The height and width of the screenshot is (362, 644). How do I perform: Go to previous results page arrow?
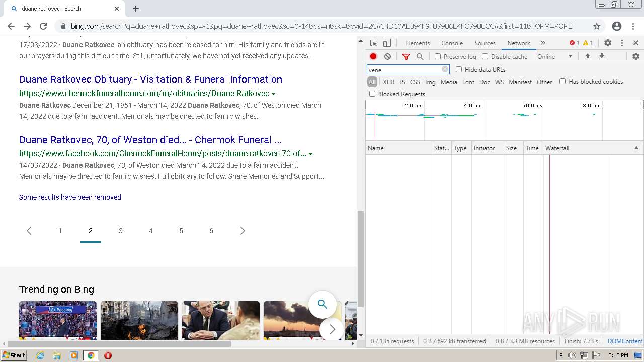(29, 231)
